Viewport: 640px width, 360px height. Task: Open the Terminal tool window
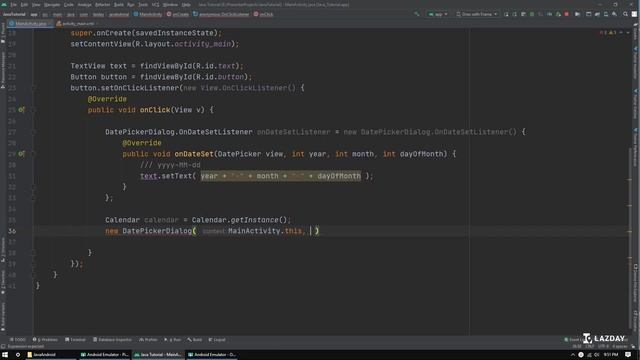coord(76,340)
